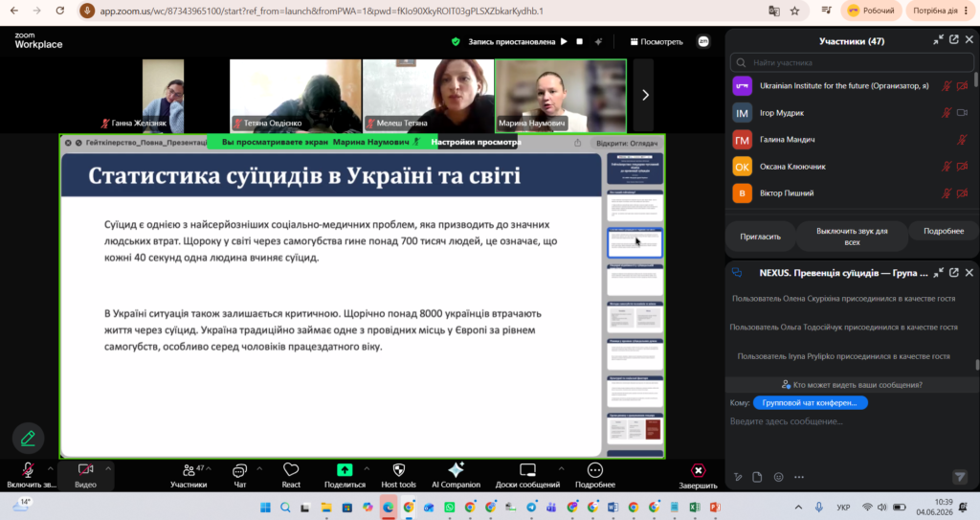Image resolution: width=980 pixels, height=520 pixels.
Task: Expand audio options arrow beside microphone
Action: pos(51,468)
